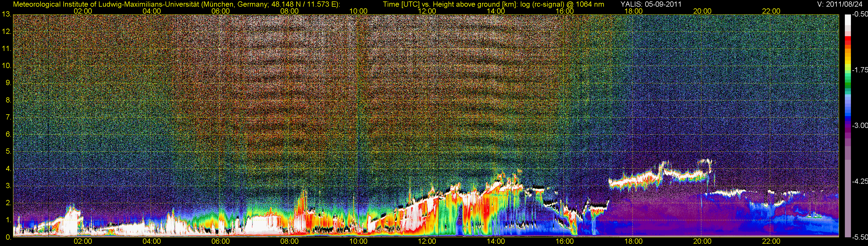This screenshot has width=868, height=246.
Task: Select "16:00" on the bottom time axis
Action: pyautogui.click(x=565, y=241)
